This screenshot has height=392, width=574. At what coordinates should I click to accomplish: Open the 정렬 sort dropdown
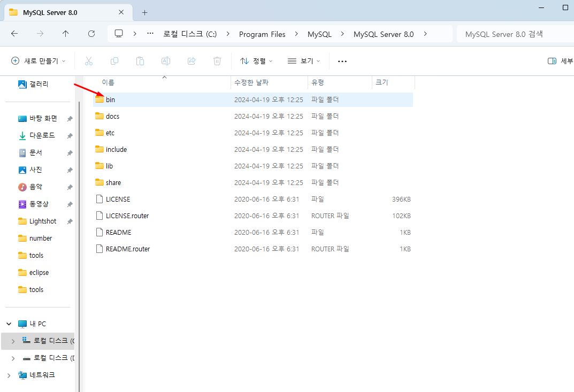[x=256, y=61]
